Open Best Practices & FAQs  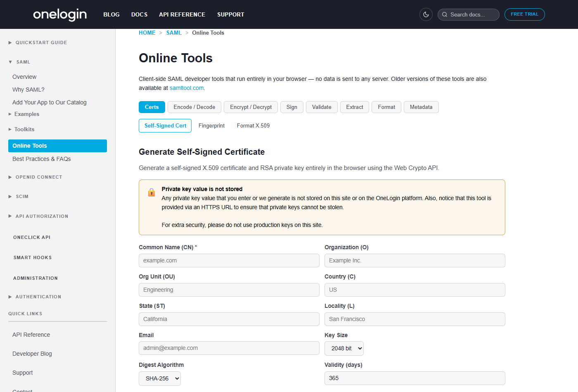pyautogui.click(x=42, y=159)
